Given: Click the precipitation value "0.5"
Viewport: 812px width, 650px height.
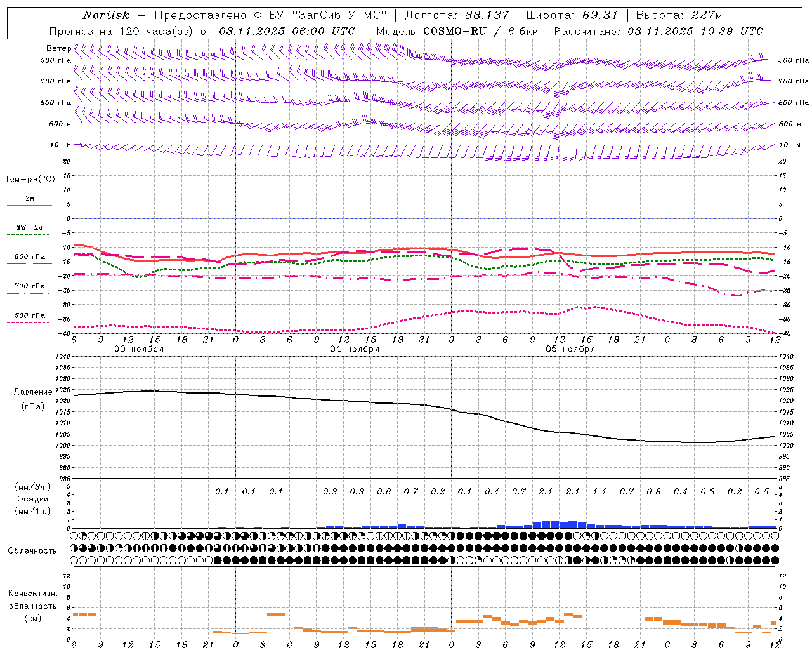Looking at the screenshot, I should pos(762,492).
